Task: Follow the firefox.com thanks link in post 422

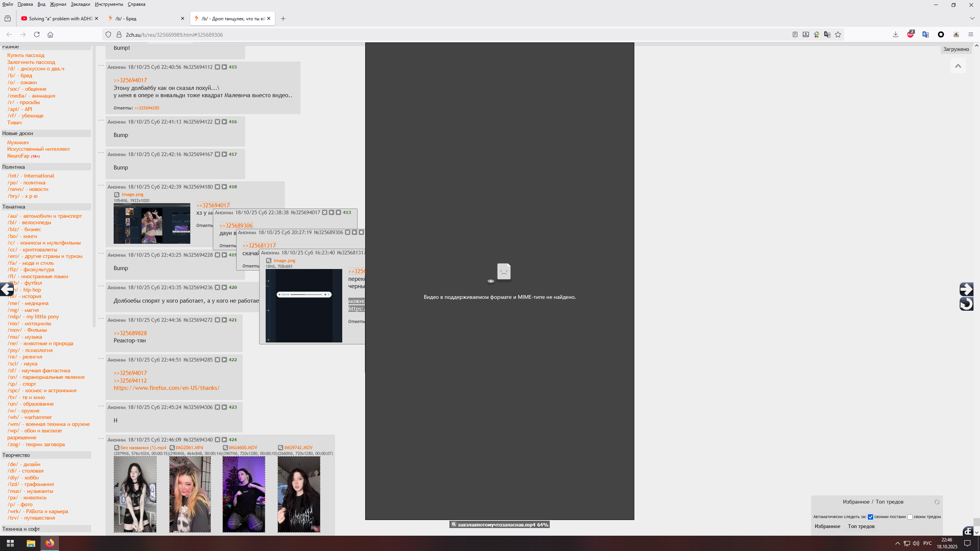Action: point(167,388)
